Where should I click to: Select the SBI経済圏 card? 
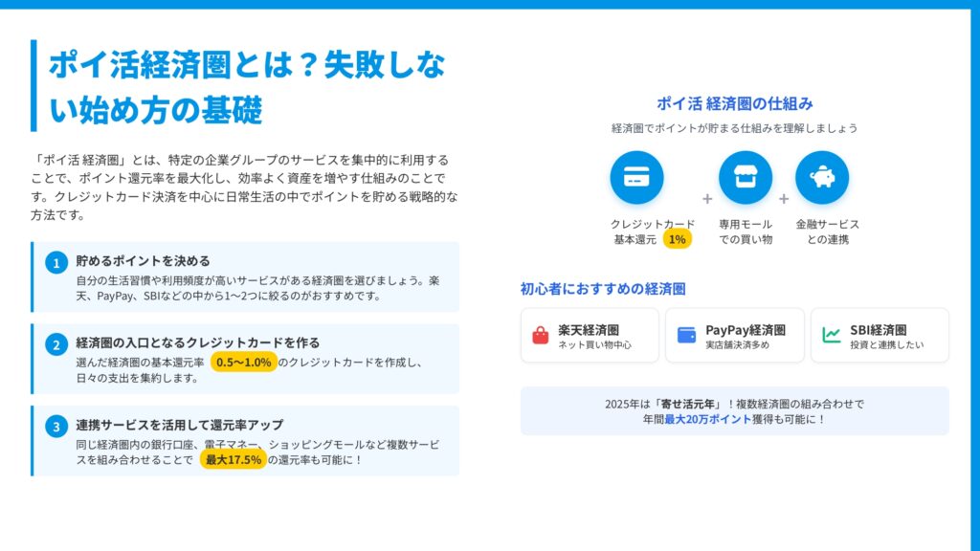tap(880, 335)
